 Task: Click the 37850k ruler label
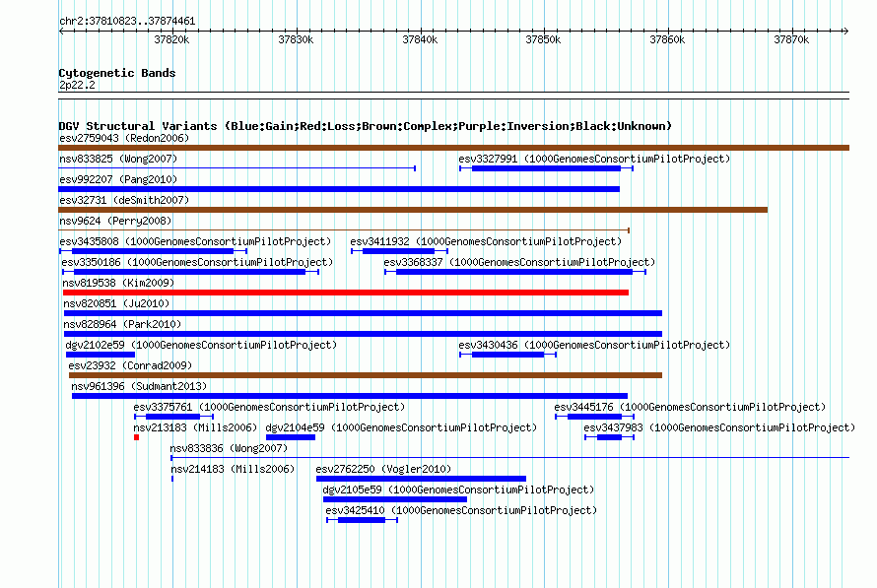543,39
